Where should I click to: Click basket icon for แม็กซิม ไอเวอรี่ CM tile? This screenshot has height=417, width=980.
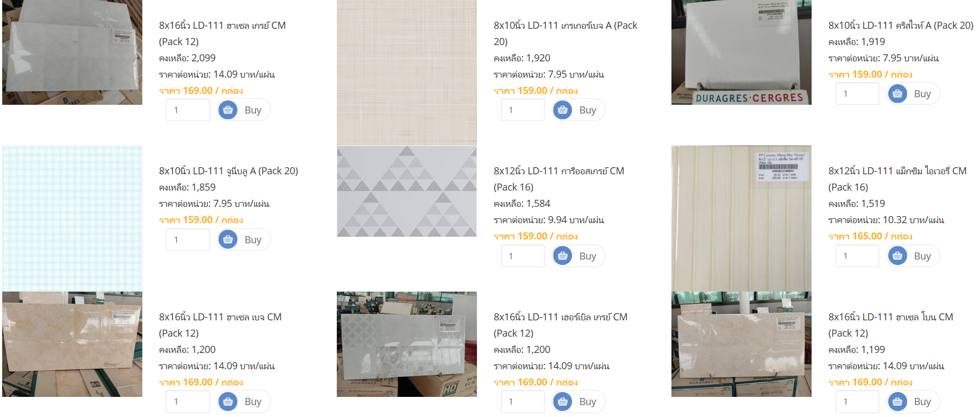click(x=897, y=256)
